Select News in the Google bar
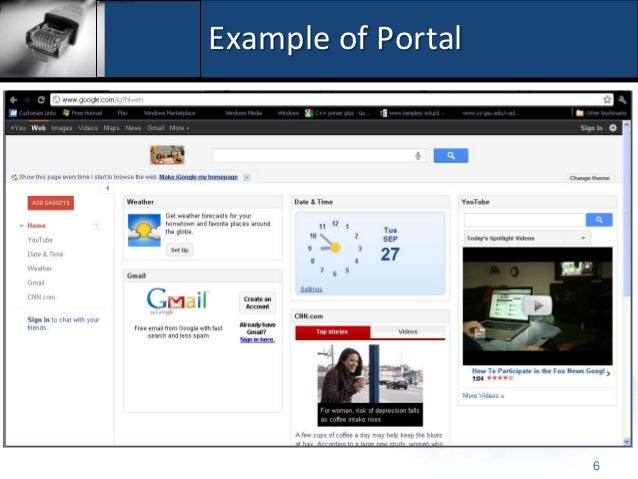Screen dimensions: 638x479 point(133,128)
